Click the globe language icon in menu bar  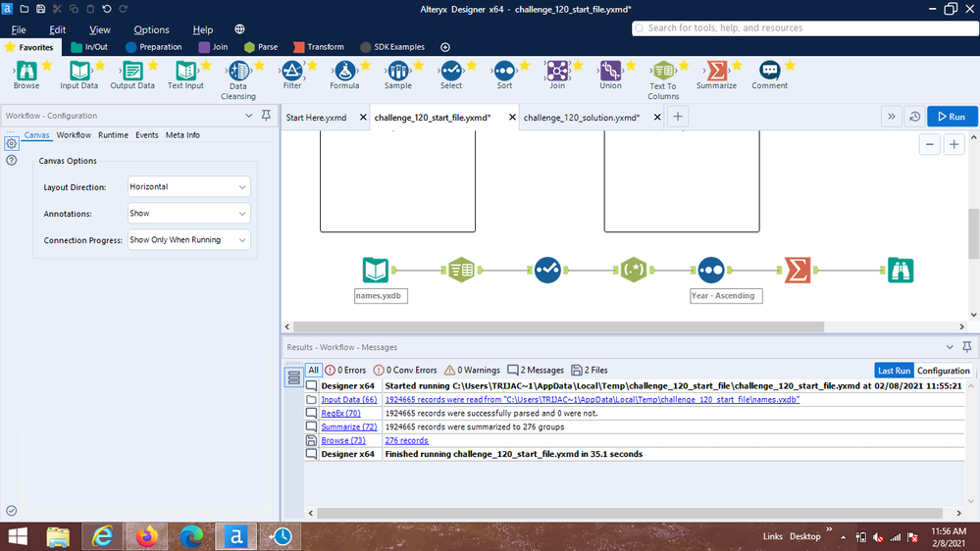(240, 29)
